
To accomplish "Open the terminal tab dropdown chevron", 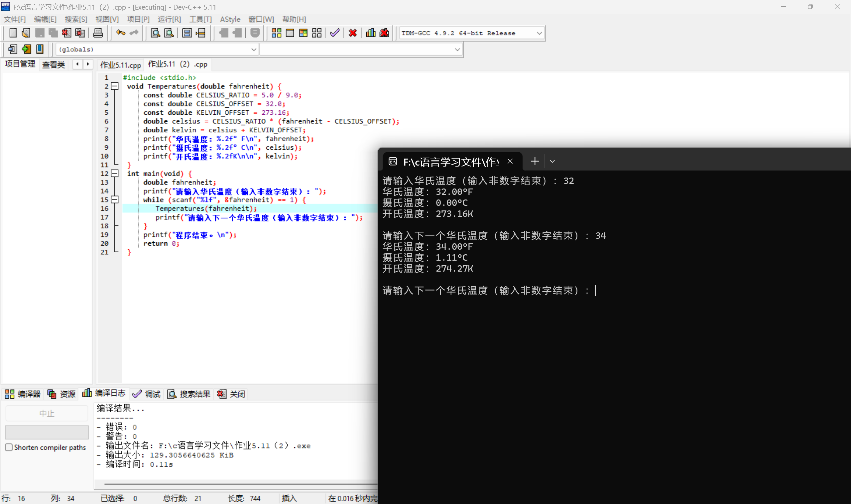I will 552,162.
